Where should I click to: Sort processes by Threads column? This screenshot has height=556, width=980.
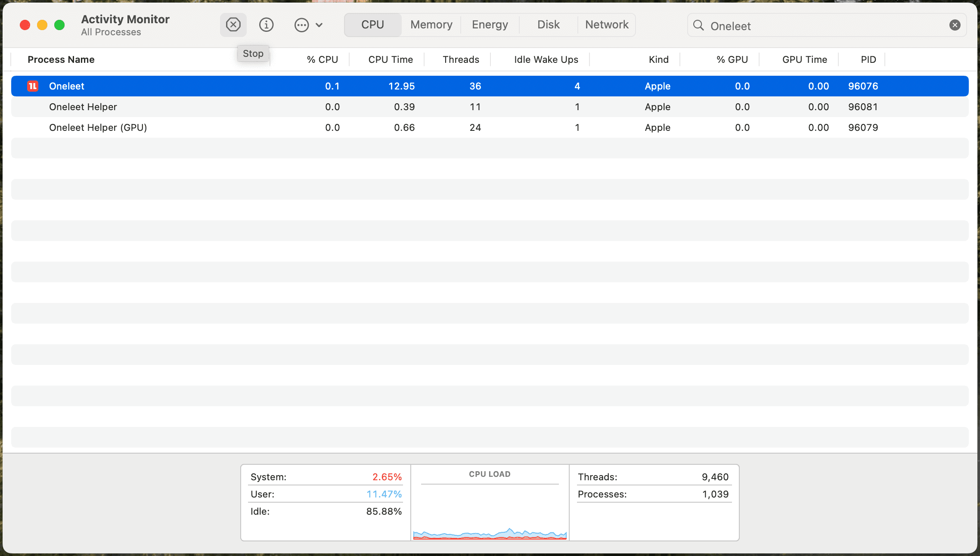(461, 59)
